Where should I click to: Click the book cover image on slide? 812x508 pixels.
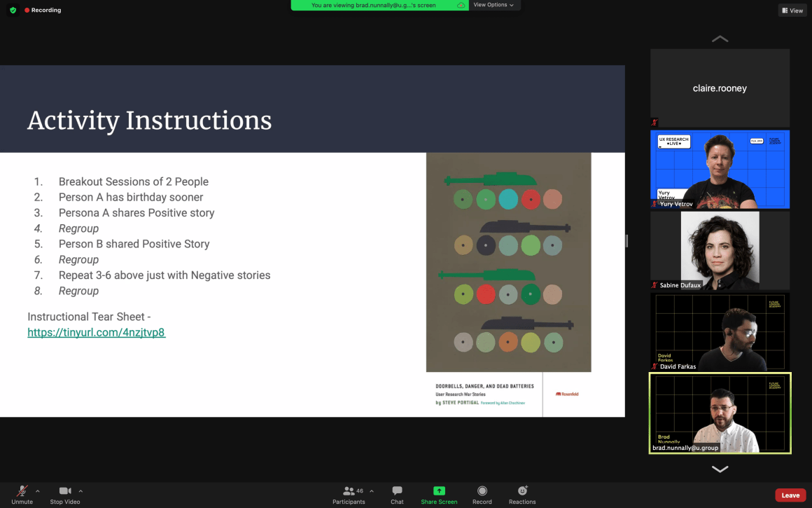pos(508,262)
